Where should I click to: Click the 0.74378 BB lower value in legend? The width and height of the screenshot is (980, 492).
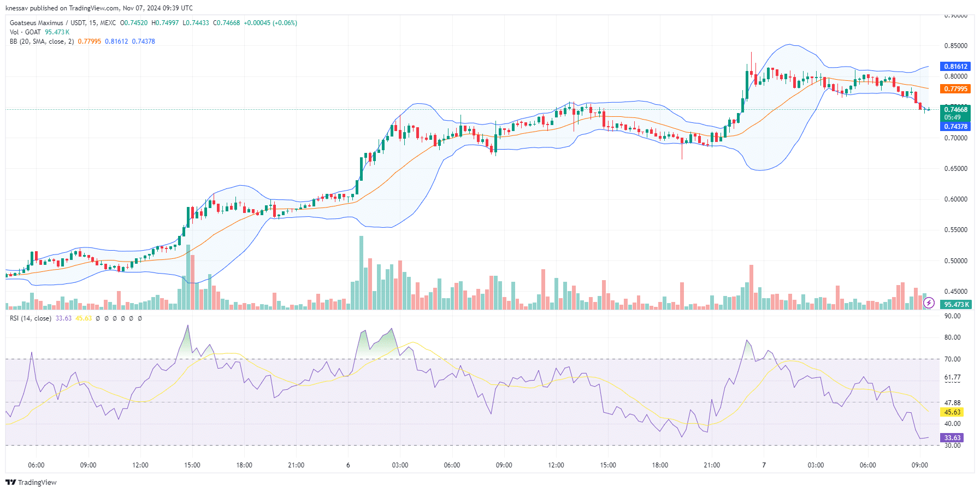coord(143,42)
